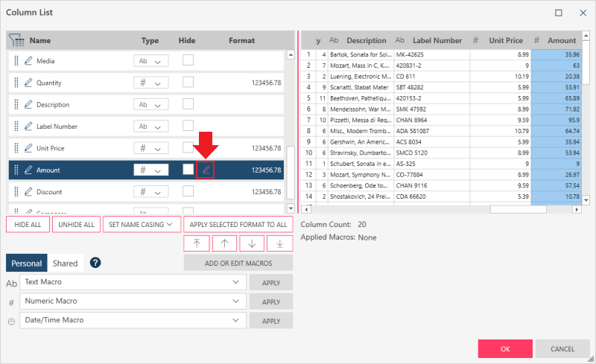Grab the drag handle of the Amount row
The height and width of the screenshot is (364, 596).
coord(16,170)
